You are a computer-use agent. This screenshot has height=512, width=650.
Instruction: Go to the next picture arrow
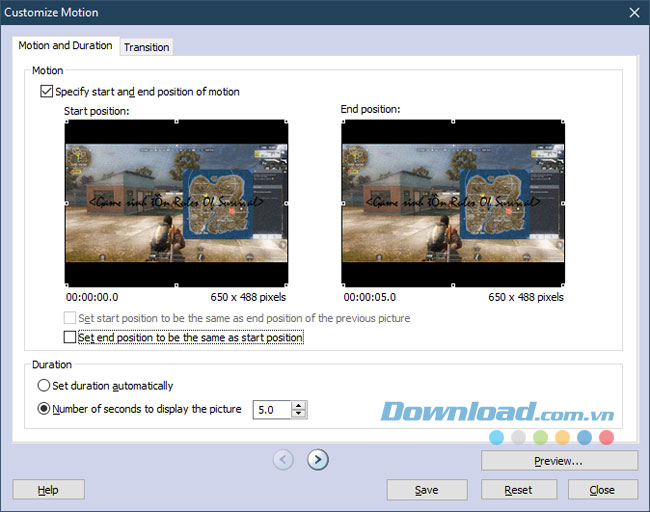(318, 459)
